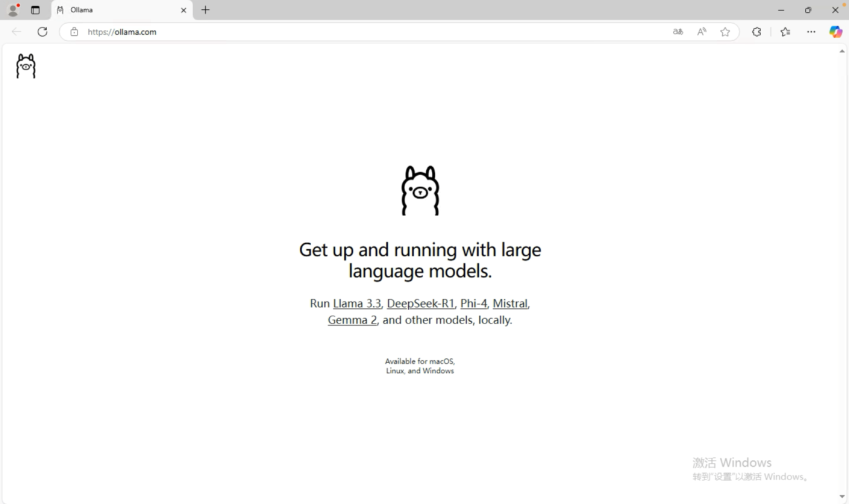Click the tab actions icon beside the tabs
The image size is (849, 504).
coord(35,10)
